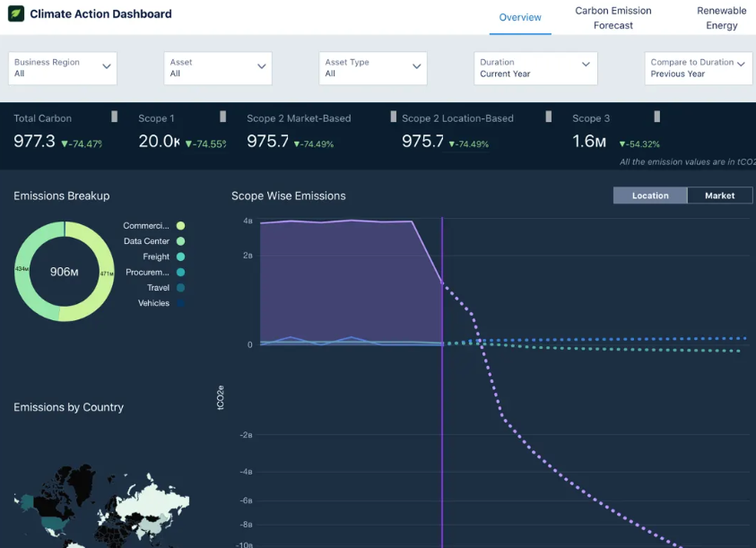Click the Data Center legend color dot
Screen dimensions: 756x548
pyautogui.click(x=181, y=241)
